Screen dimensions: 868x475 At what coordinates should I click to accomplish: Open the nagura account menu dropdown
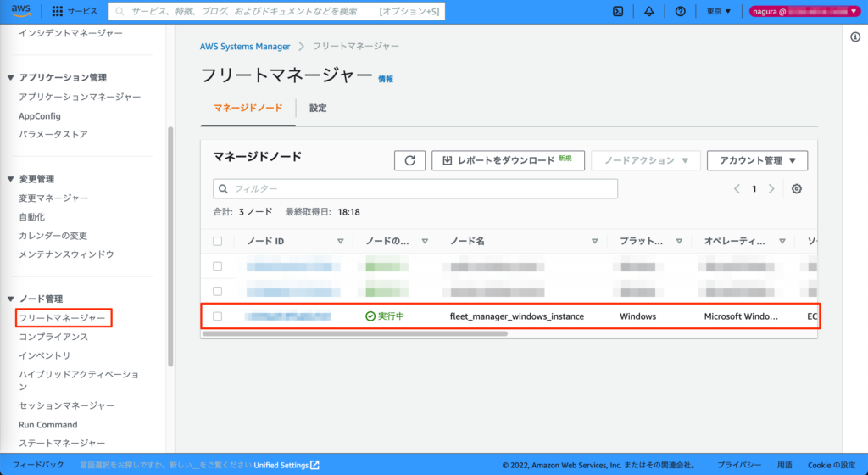[x=805, y=11]
